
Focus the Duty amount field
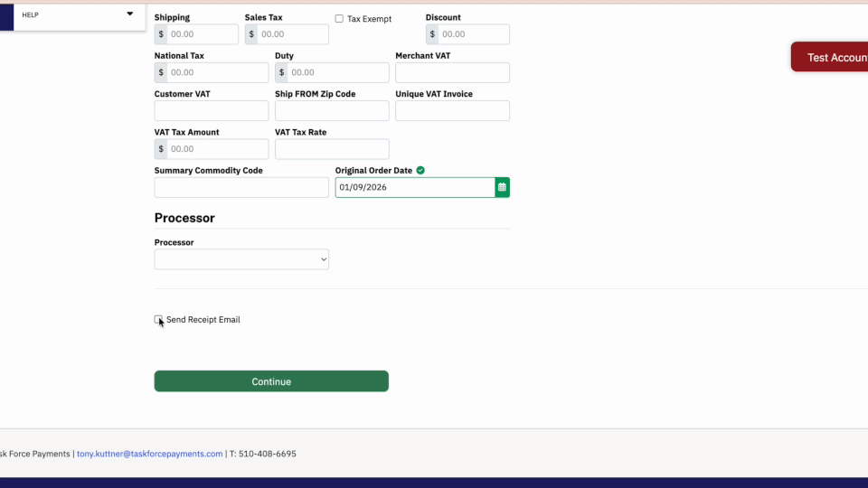pos(338,72)
